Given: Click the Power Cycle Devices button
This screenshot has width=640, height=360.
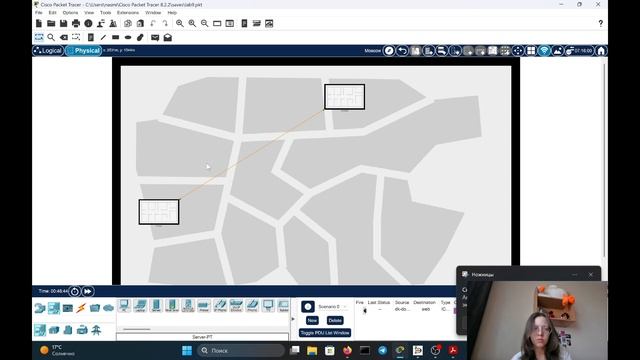Looking at the screenshot, I should [x=75, y=291].
